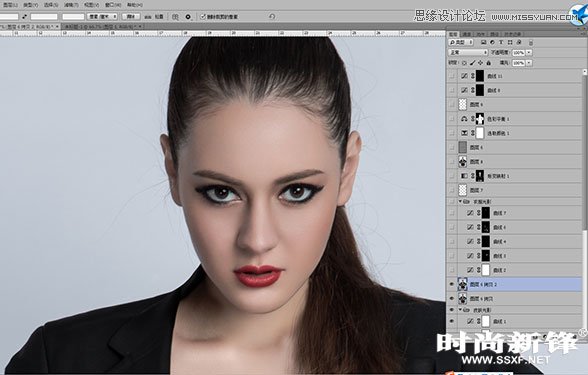588x375 pixels.
Task: Filter layers by pixel layer icon
Action: point(484,42)
